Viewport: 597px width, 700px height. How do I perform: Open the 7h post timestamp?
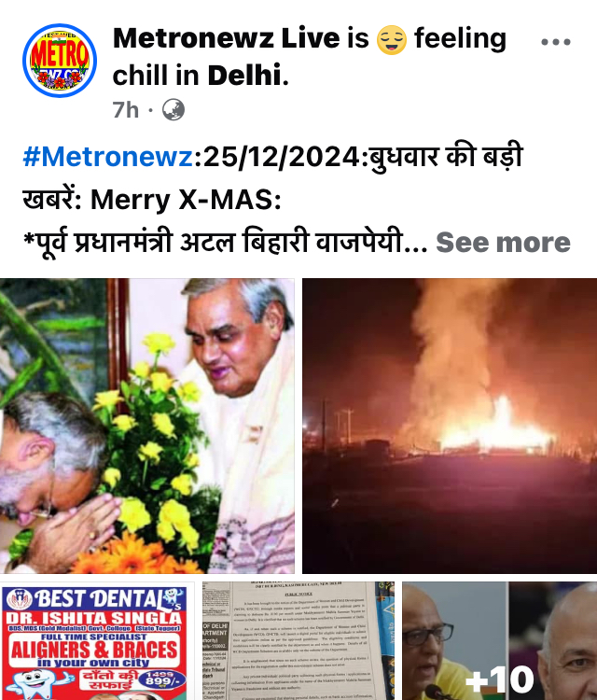pos(125,110)
